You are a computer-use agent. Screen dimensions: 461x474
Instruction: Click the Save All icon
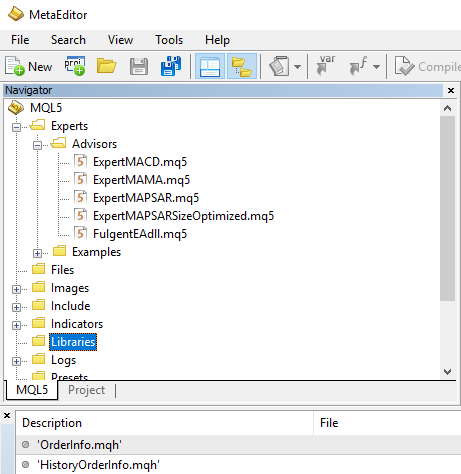point(171,66)
